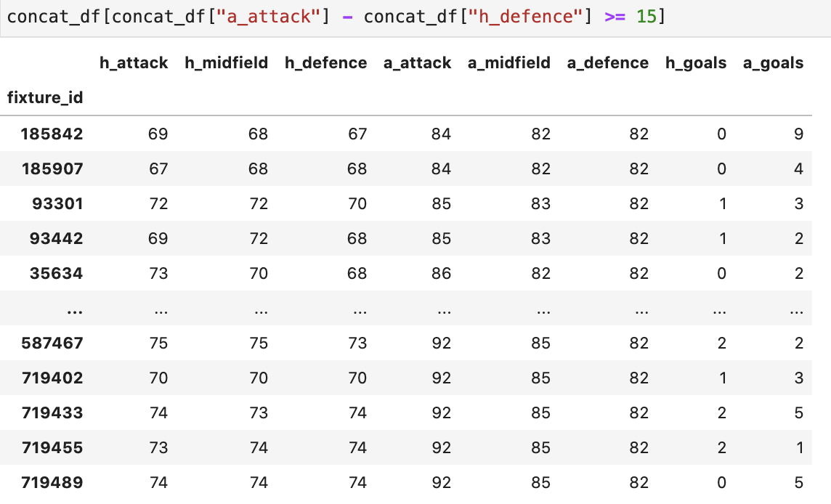Click the h_defence column header

point(326,63)
